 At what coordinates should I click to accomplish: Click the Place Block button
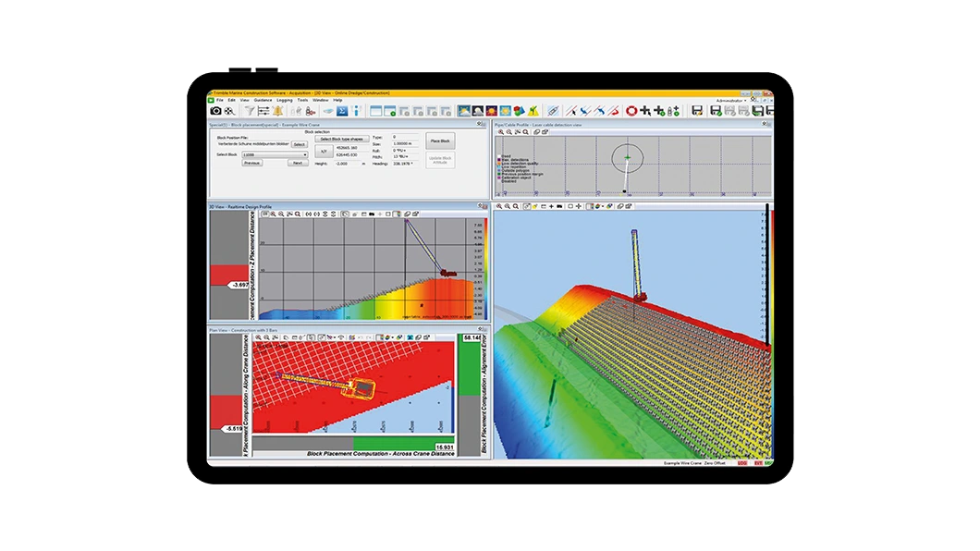[441, 141]
